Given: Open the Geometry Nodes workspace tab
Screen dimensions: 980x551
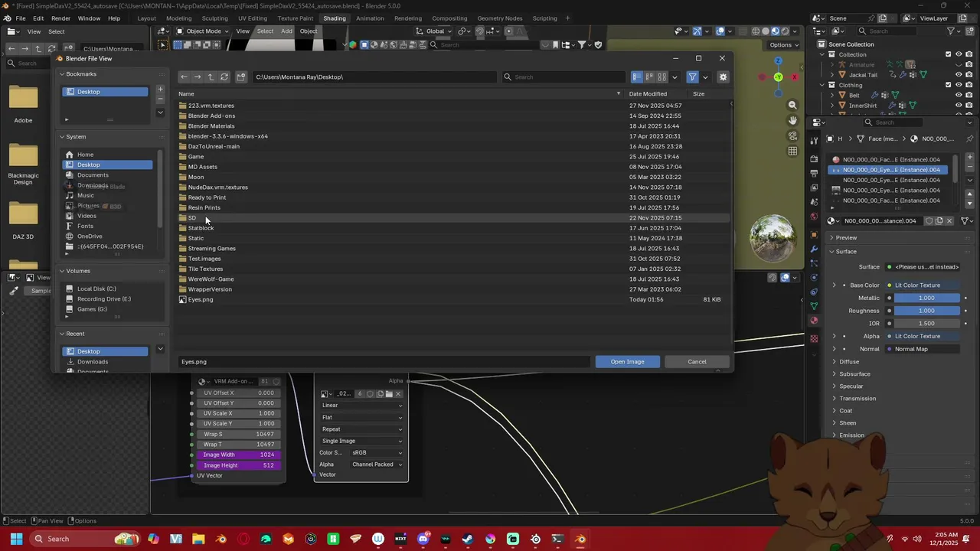Looking at the screenshot, I should (500, 18).
